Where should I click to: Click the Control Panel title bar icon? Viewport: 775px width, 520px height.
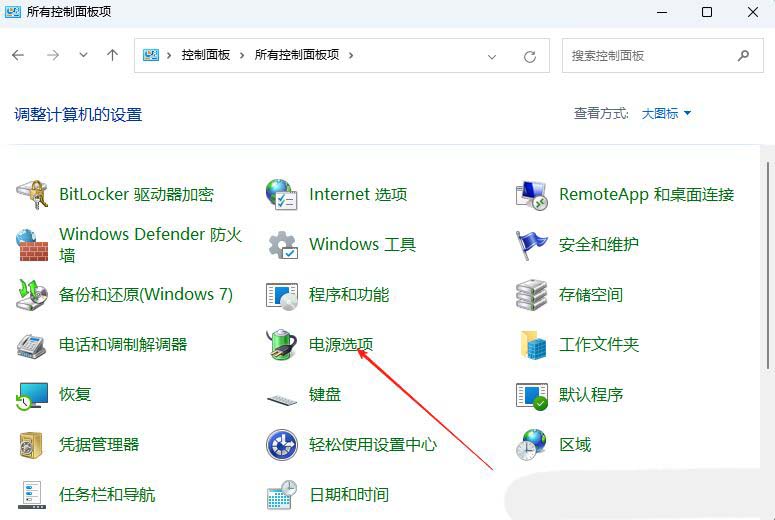12,11
